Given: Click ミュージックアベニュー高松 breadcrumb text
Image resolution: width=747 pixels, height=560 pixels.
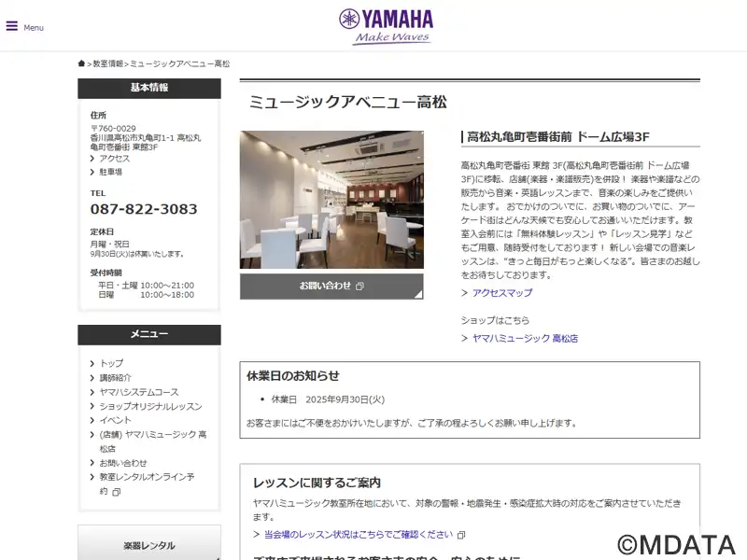Looking at the screenshot, I should (x=179, y=63).
